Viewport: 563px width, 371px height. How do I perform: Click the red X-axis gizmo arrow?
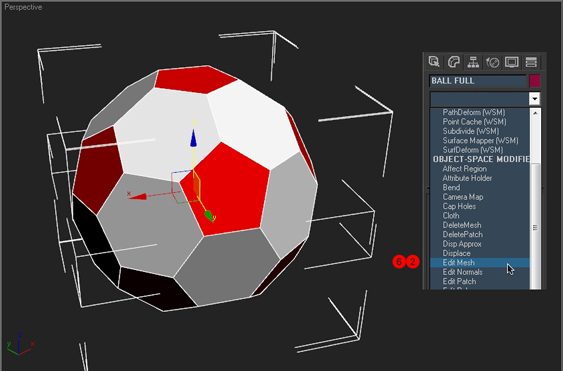pos(137,196)
